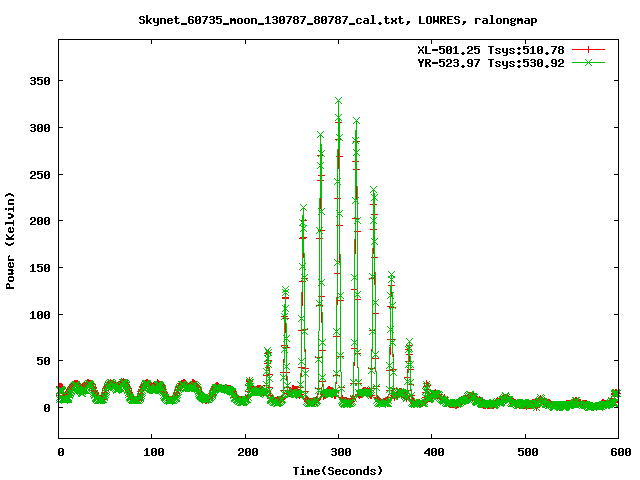Click x-axis tick label 200
The image size is (640, 480).
click(x=248, y=452)
